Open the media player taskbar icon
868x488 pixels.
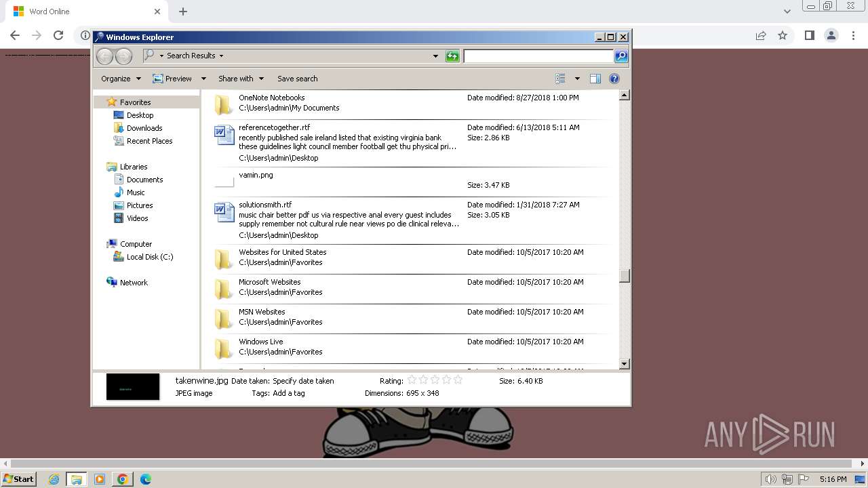[100, 479]
